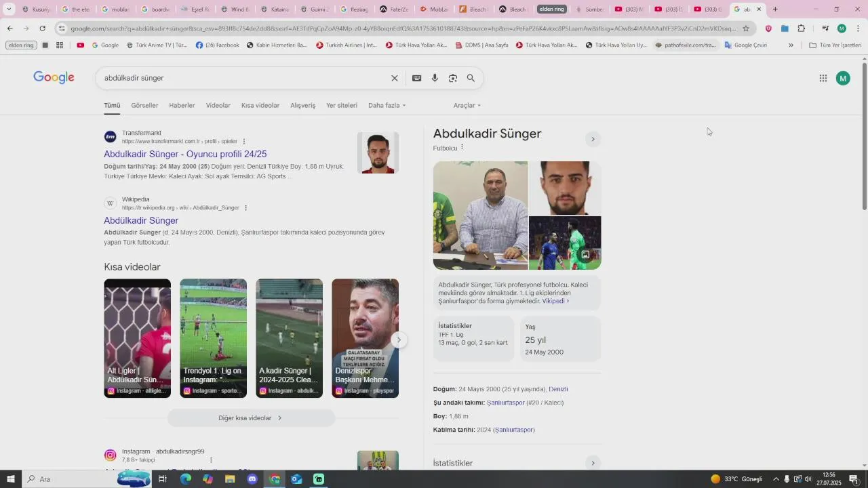This screenshot has width=868, height=488.
Task: Click the page vertical scrollbar
Action: point(864,261)
